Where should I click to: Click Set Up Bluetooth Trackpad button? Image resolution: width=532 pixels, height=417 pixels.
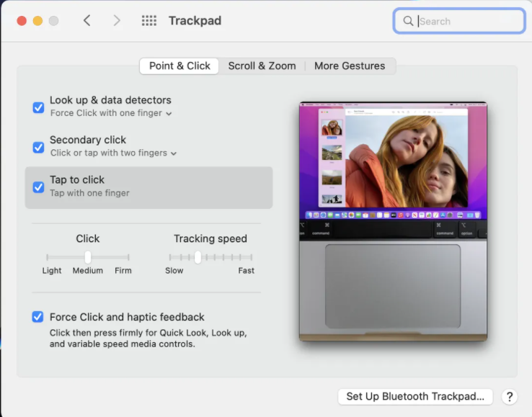pyautogui.click(x=415, y=396)
